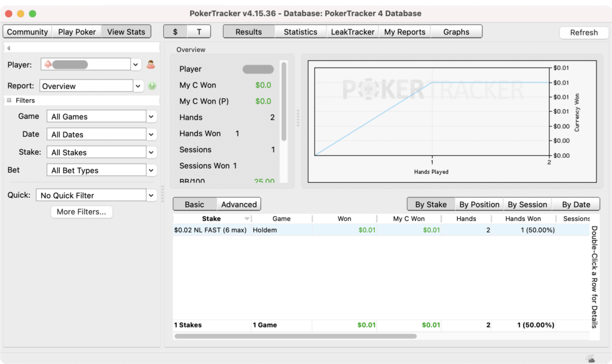This screenshot has height=364, width=612.
Task: Switch to the T tournament mode
Action: point(199,32)
